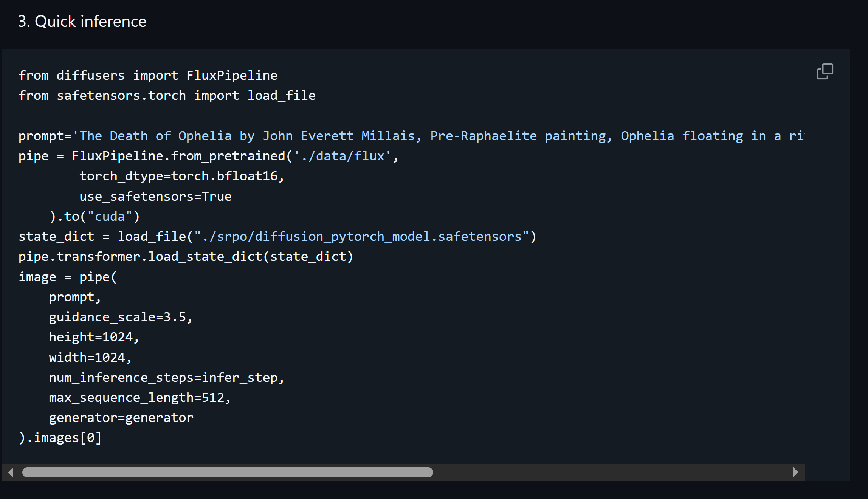
Task: Click the prompt string starting 'The Death of Ophelia'
Action: coord(438,136)
